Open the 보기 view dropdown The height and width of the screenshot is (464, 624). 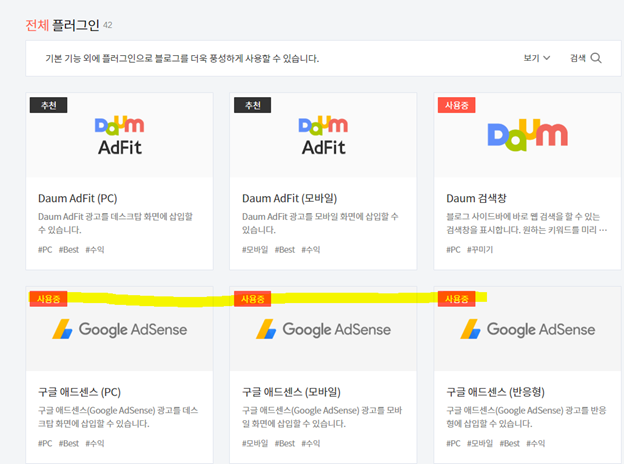tap(536, 58)
